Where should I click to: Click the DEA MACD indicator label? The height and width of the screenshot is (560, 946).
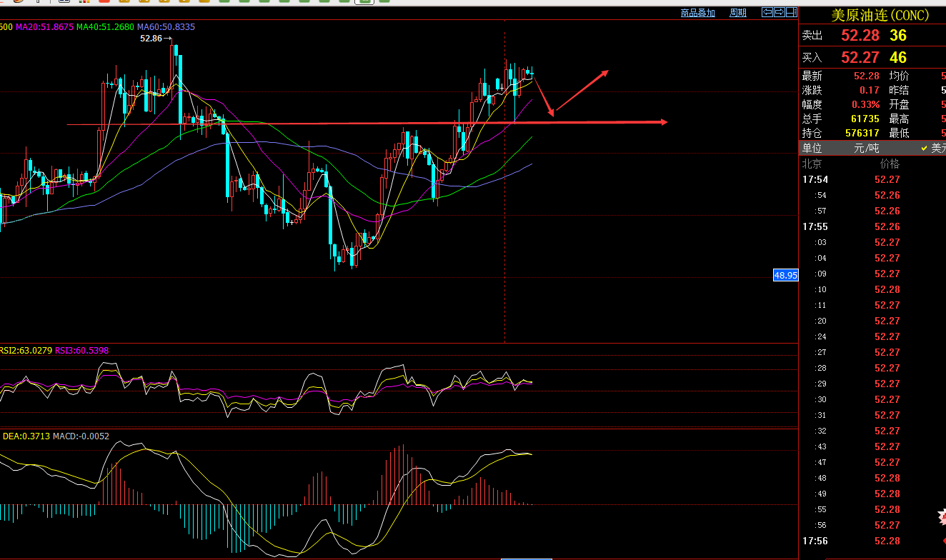click(26, 436)
